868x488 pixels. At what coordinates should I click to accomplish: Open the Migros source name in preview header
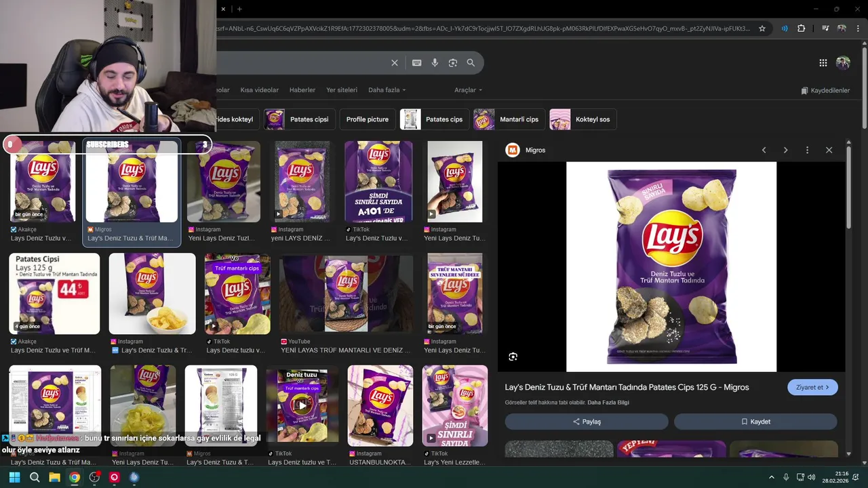coord(535,150)
